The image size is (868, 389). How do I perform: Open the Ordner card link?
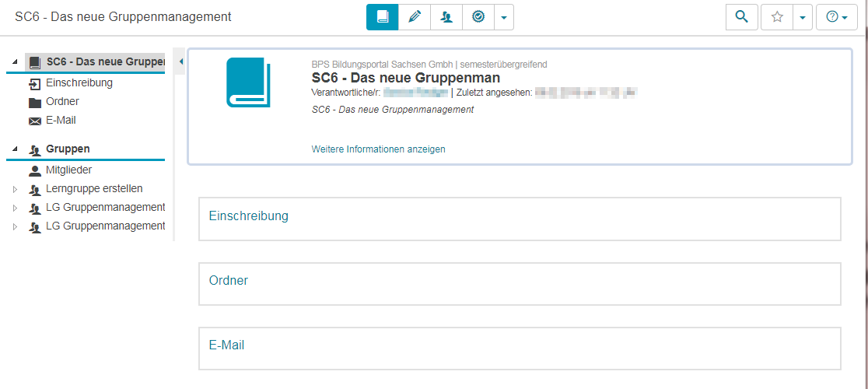[228, 280]
